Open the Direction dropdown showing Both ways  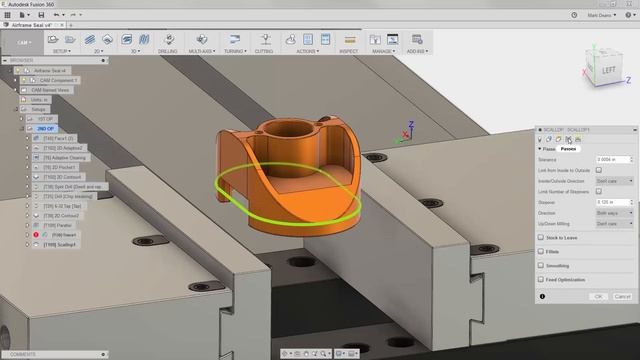pyautogui.click(x=614, y=213)
